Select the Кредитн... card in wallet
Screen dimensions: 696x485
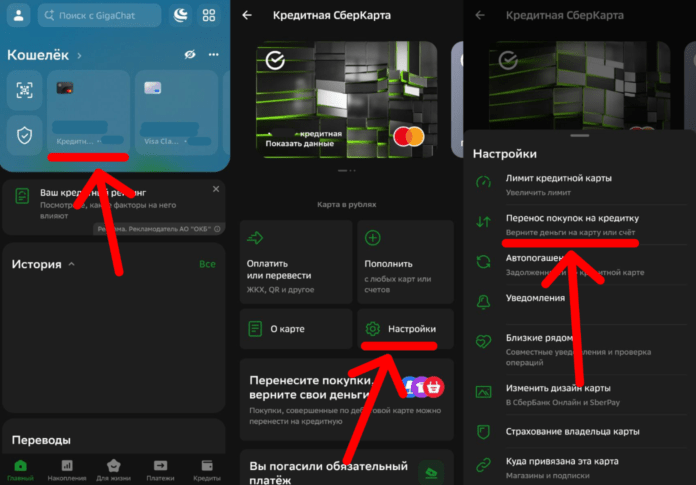tap(88, 113)
